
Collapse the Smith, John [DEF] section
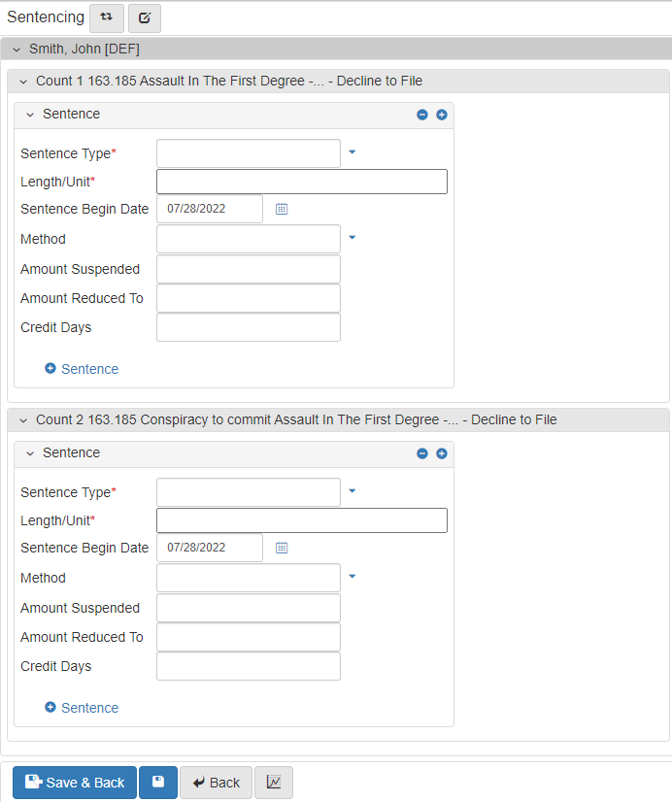click(x=17, y=50)
